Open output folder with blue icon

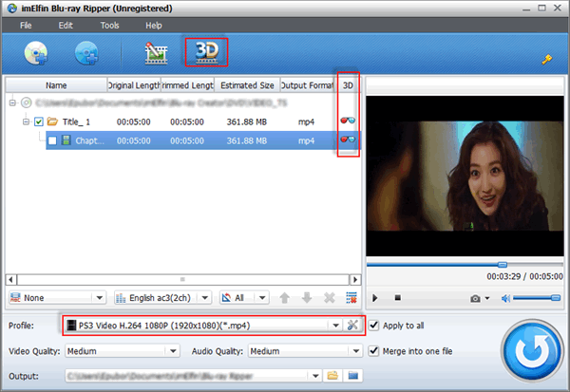[353, 375]
